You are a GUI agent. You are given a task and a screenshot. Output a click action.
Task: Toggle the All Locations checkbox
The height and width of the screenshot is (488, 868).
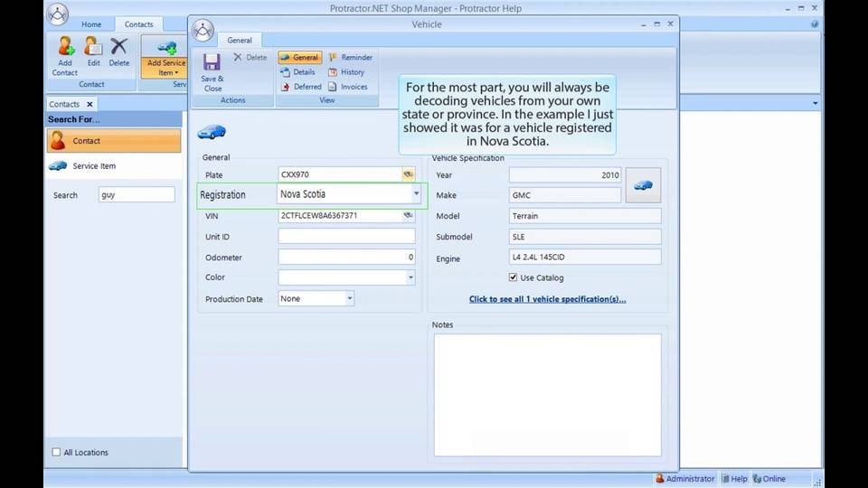coord(56,452)
